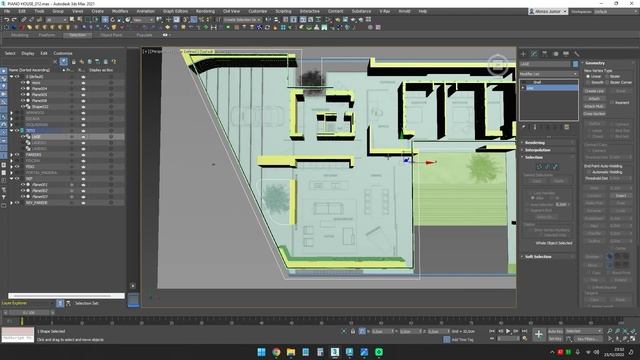640x360 pixels.
Task: Open the Modify tab of the command panel
Action: 534,53
